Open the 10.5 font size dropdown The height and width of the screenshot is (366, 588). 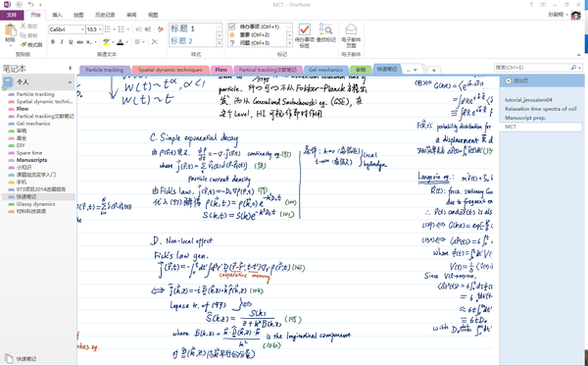click(x=101, y=29)
